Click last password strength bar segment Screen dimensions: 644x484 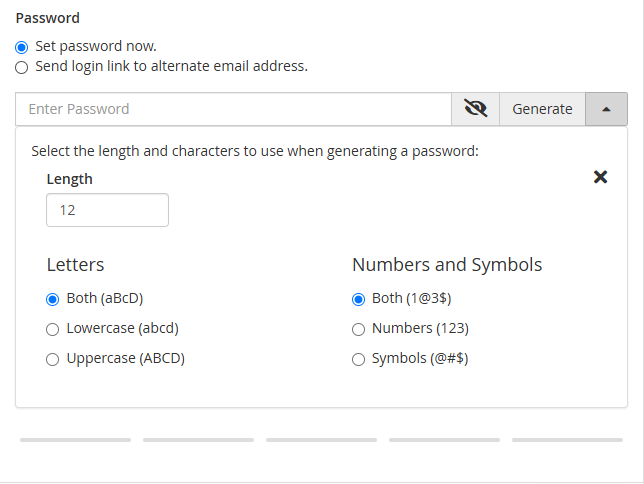[x=567, y=440]
